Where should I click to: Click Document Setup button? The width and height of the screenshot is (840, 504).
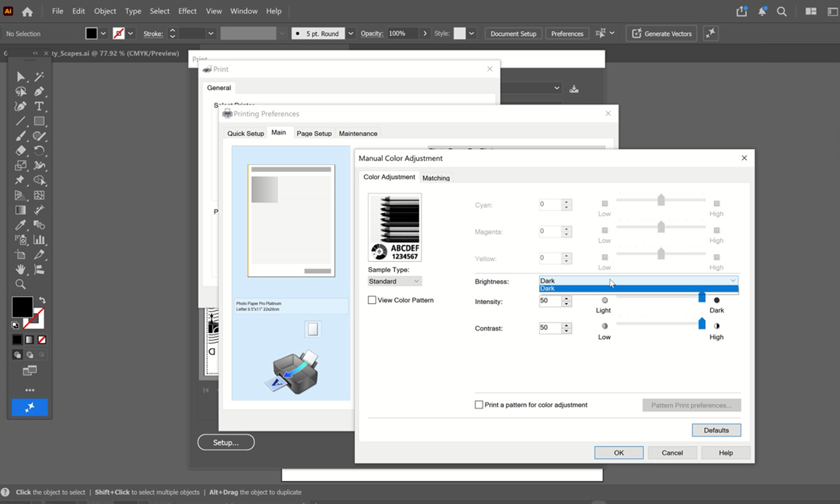point(513,33)
